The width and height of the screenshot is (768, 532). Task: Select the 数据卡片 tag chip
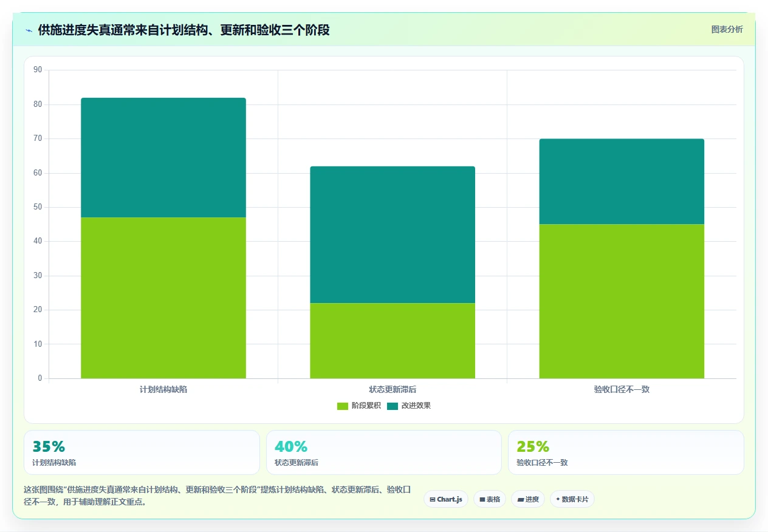572,499
